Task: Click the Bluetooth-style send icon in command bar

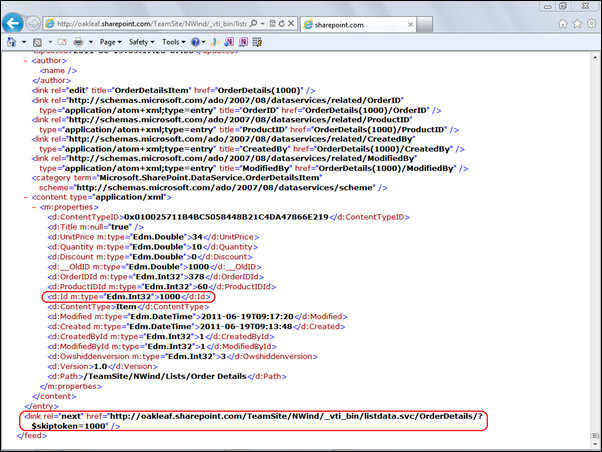Action: [x=215, y=42]
